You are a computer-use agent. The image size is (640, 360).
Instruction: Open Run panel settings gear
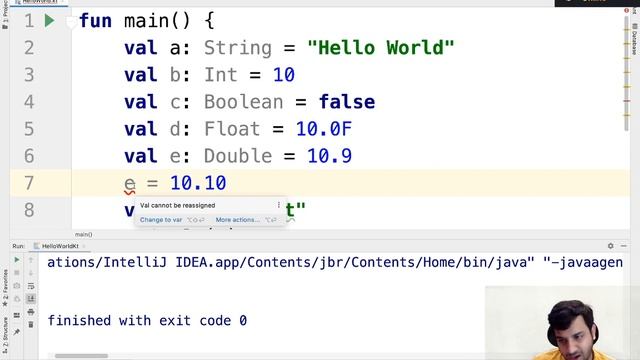[x=611, y=246]
